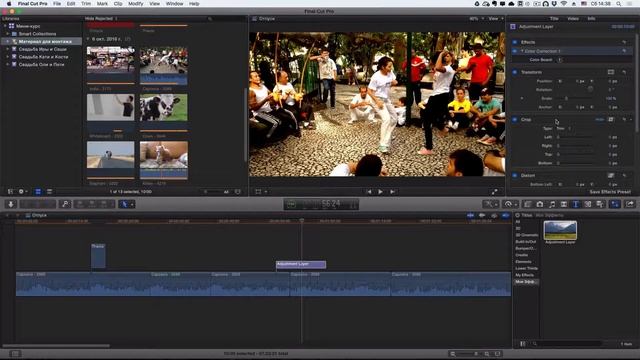This screenshot has height=360, width=640.
Task: Click the Share export icon
Action: 630,204
